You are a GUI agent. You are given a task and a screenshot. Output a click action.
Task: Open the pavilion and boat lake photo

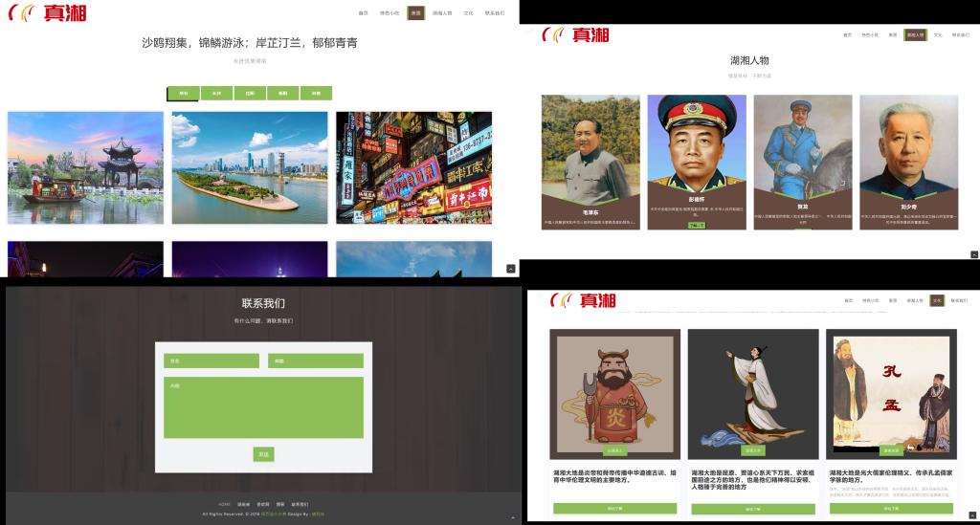(86, 167)
